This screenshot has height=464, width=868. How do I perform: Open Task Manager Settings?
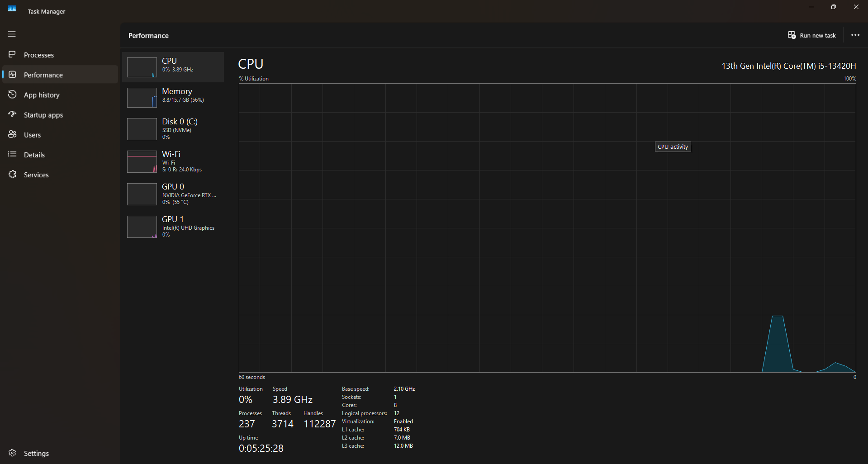pyautogui.click(x=60, y=453)
